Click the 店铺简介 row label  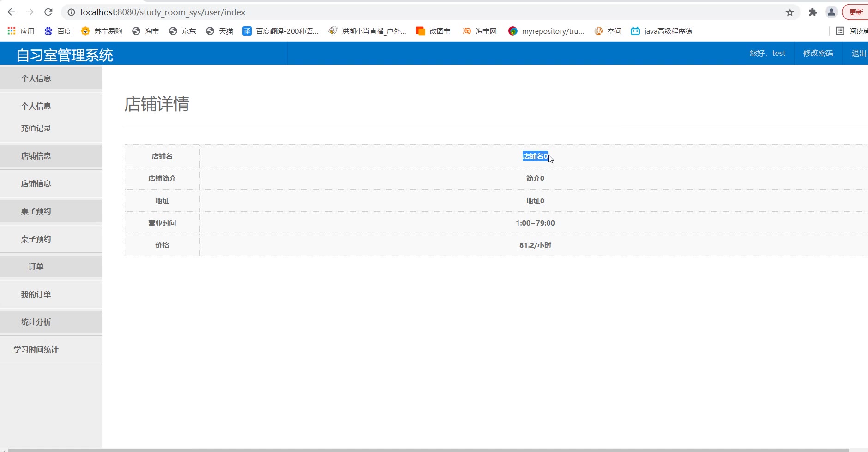[162, 178]
